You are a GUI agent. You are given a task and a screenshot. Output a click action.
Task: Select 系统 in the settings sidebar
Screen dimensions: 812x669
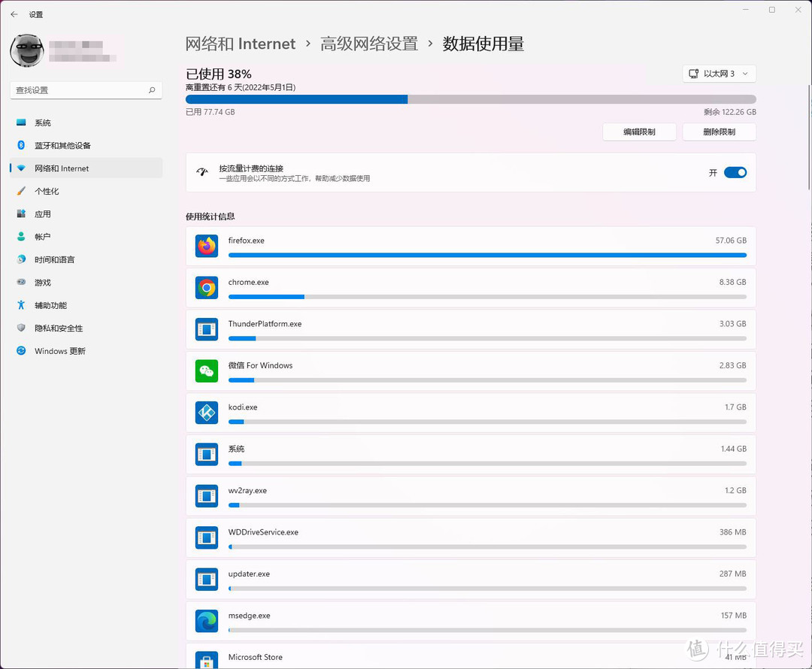tap(42, 122)
